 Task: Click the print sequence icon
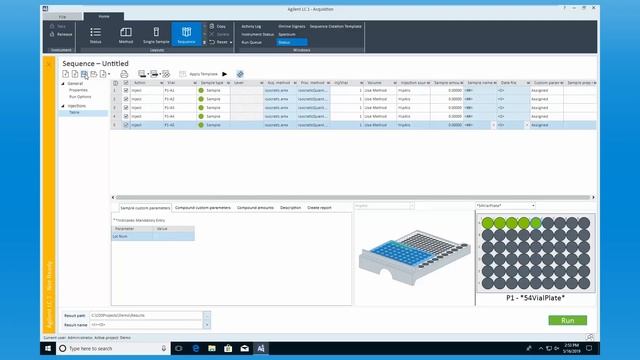(124, 74)
